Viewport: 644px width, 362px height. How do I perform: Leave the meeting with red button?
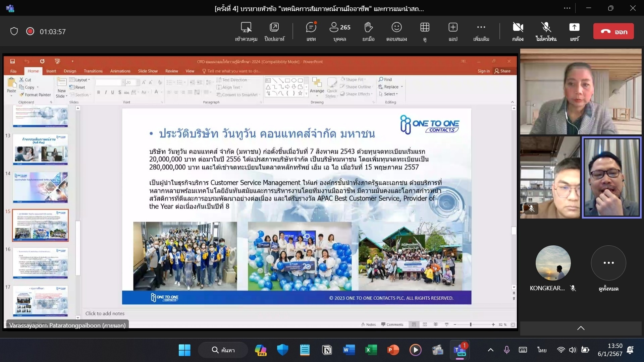[613, 32]
